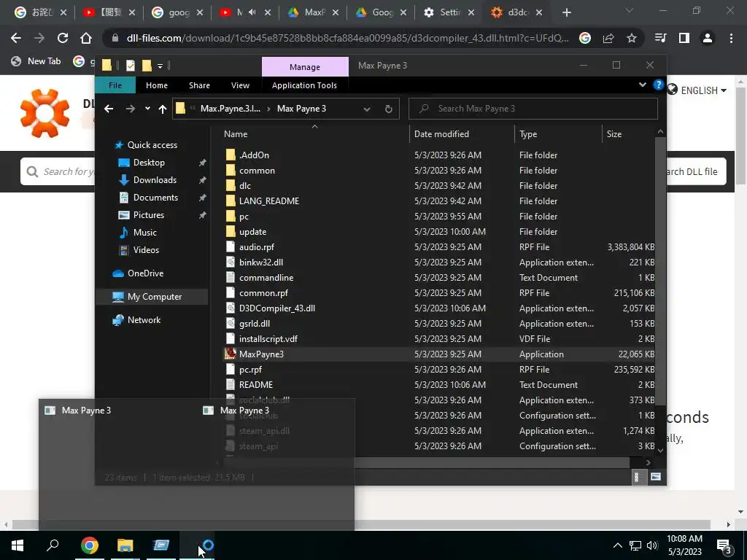Bookmark this page with star icon
This screenshot has height=560, width=747.
(x=632, y=38)
